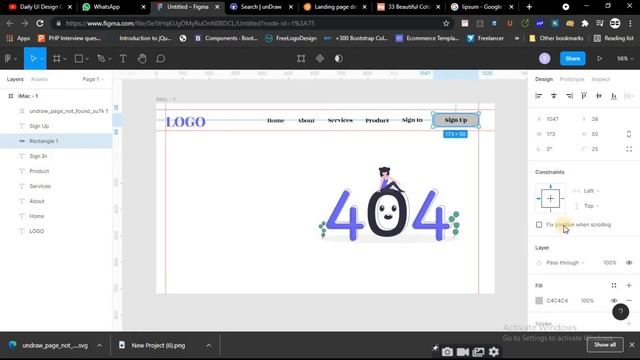The image size is (640, 360).
Task: Open the Page 1 dropdown
Action: (x=93, y=79)
